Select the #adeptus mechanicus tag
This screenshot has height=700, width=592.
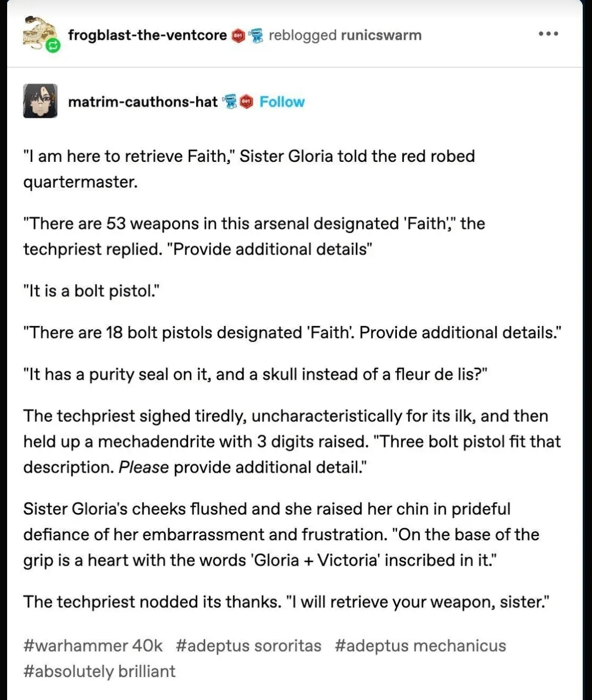tap(420, 646)
